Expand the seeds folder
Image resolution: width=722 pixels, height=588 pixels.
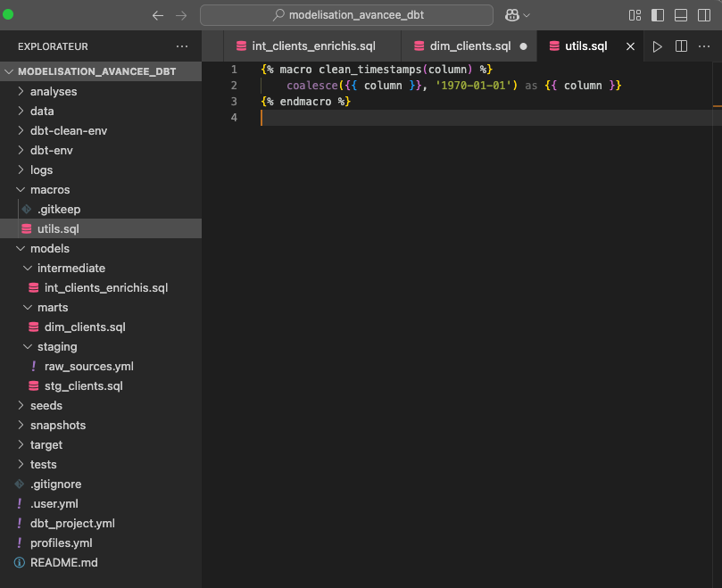pos(101,406)
